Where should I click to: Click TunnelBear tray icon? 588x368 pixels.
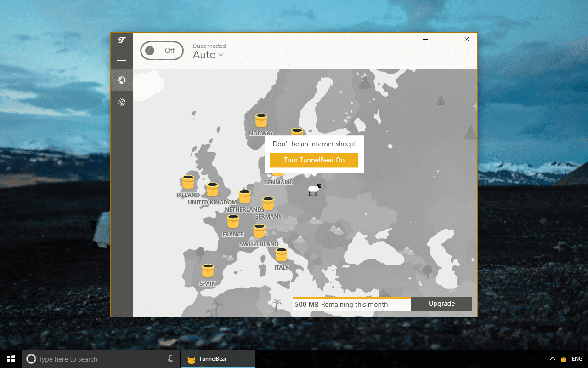[564, 359]
